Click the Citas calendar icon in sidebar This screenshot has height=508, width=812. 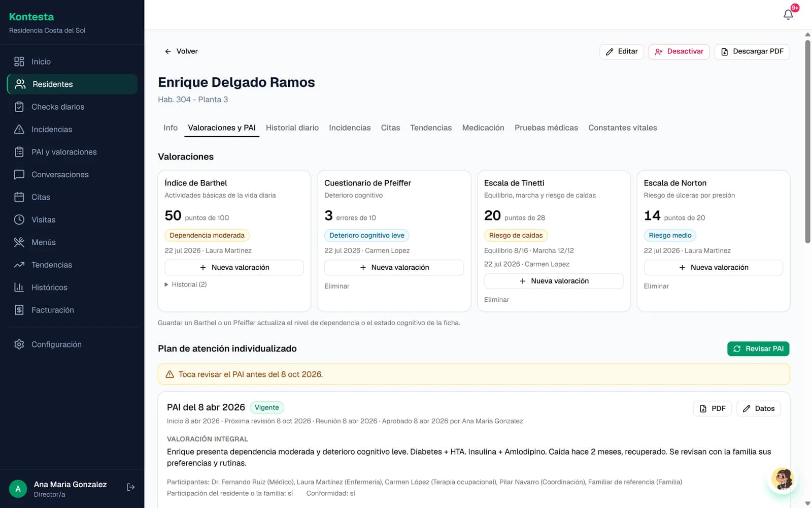pyautogui.click(x=19, y=197)
